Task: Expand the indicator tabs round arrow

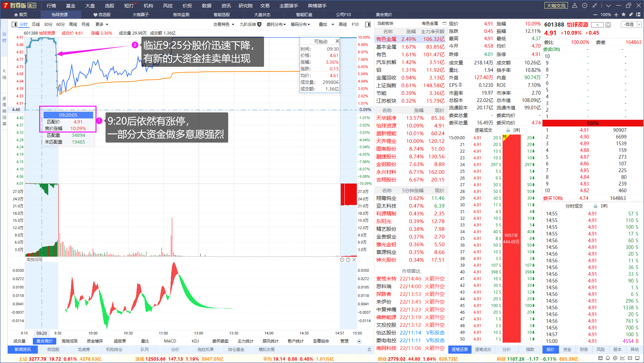Action: pyautogui.click(x=359, y=341)
